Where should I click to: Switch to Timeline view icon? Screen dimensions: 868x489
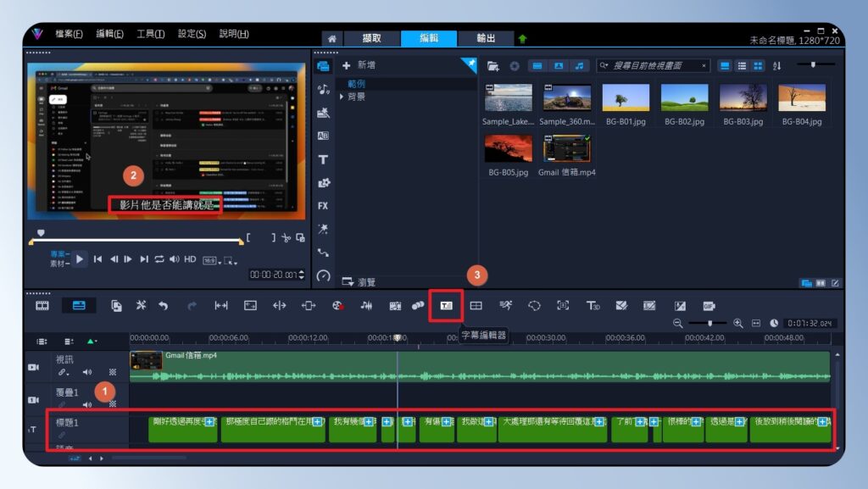[x=79, y=305]
